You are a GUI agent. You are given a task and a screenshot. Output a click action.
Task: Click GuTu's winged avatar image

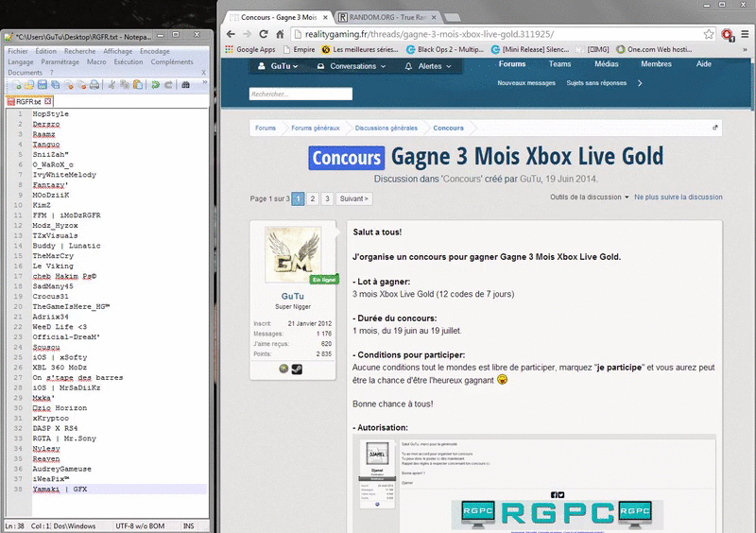(293, 254)
